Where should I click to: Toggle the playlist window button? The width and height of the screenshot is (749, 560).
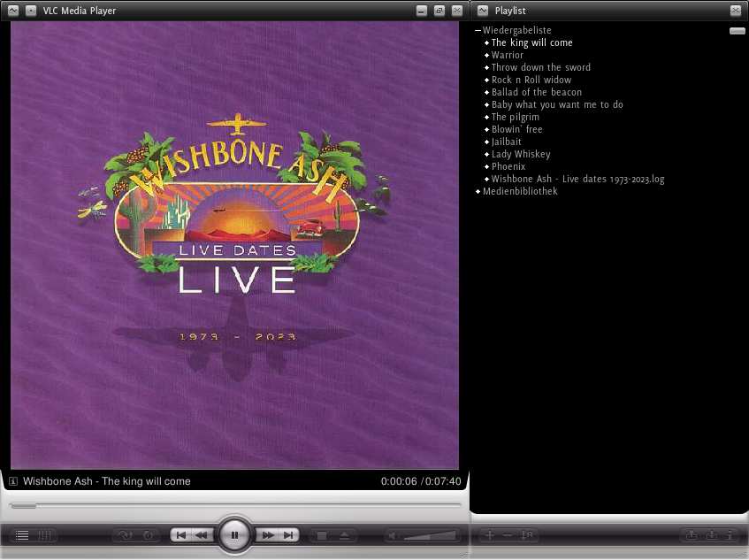pyautogui.click(x=22, y=535)
